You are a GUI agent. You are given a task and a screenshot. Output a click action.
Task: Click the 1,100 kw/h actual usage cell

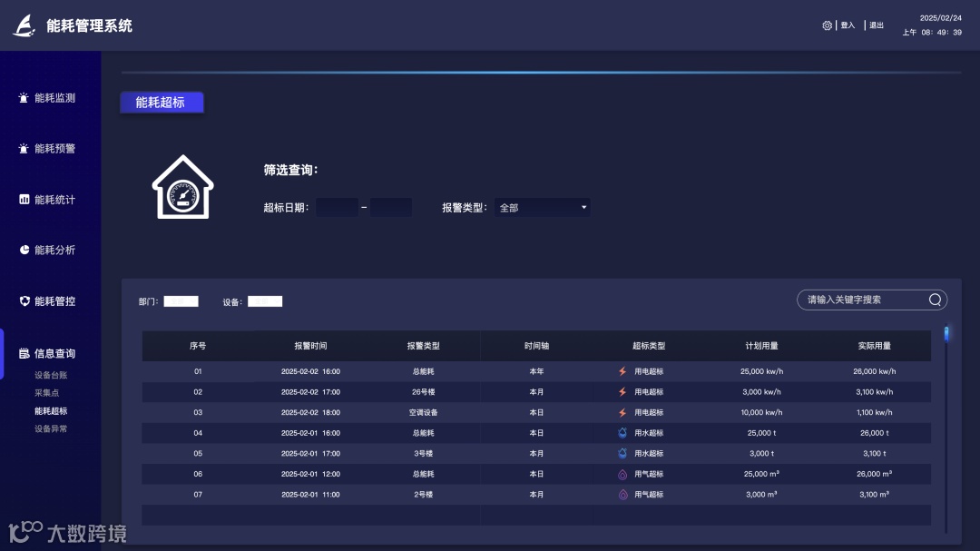pyautogui.click(x=874, y=413)
